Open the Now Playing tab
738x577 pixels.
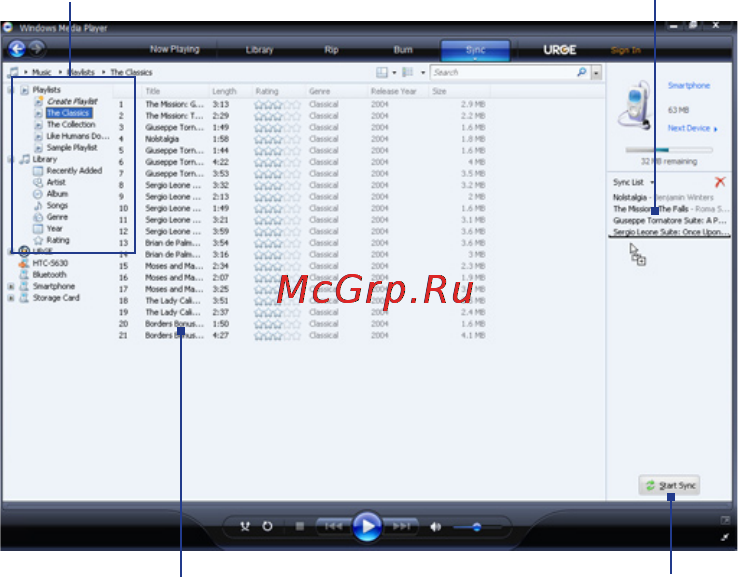coord(175,49)
